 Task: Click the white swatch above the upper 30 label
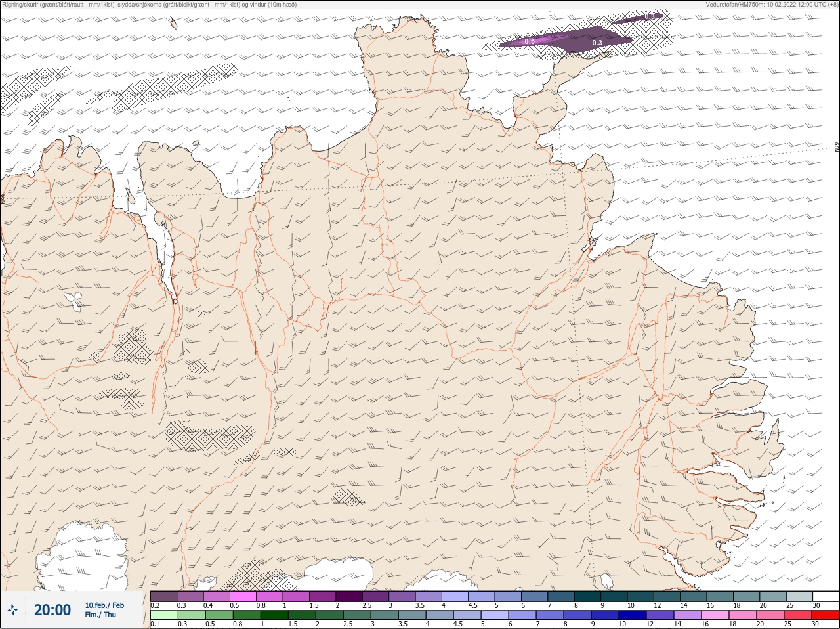[826, 596]
